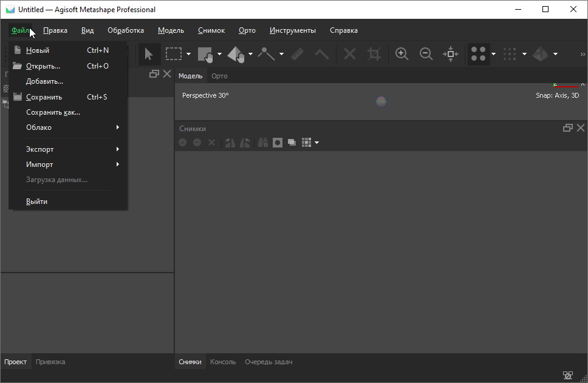Show the dense point cloud
Image resolution: width=588 pixels, height=383 pixels.
click(510, 54)
